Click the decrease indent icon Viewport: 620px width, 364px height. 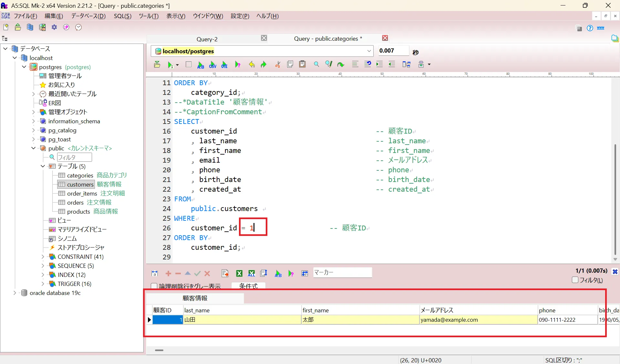392,64
